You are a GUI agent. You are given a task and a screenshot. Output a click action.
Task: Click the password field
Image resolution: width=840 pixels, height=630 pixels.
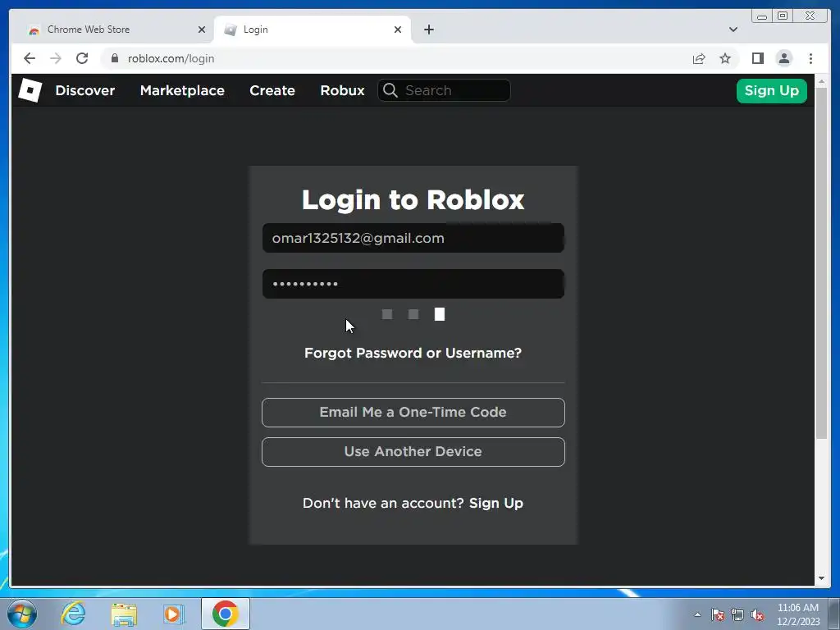click(413, 284)
